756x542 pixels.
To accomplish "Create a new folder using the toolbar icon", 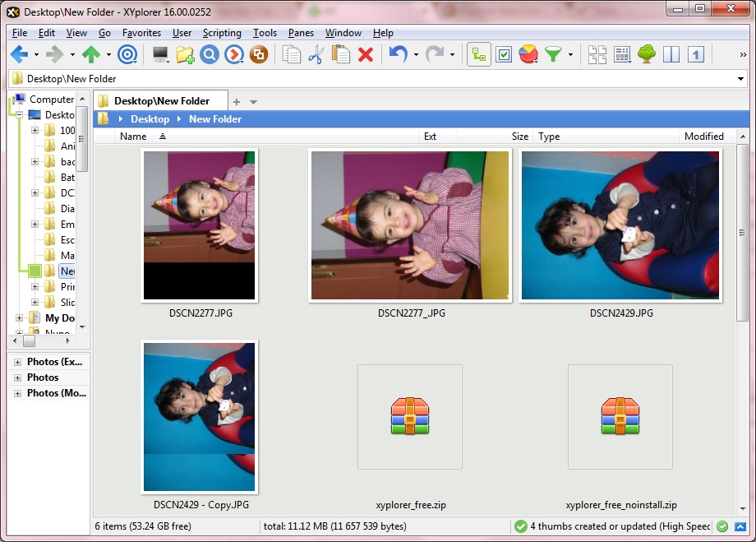I will coord(186,54).
